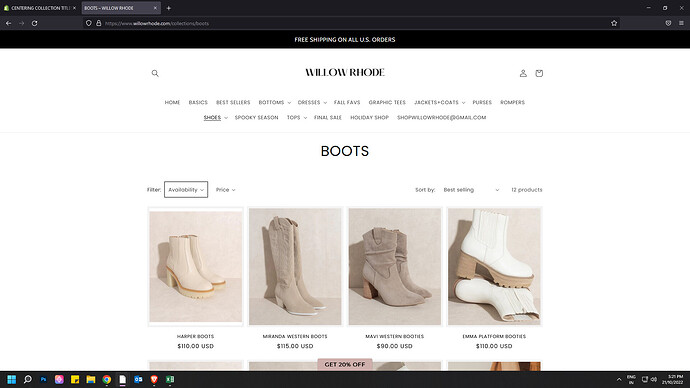Viewport: 690px width, 388px height.
Task: Go back using the browser back arrow
Action: (8, 23)
